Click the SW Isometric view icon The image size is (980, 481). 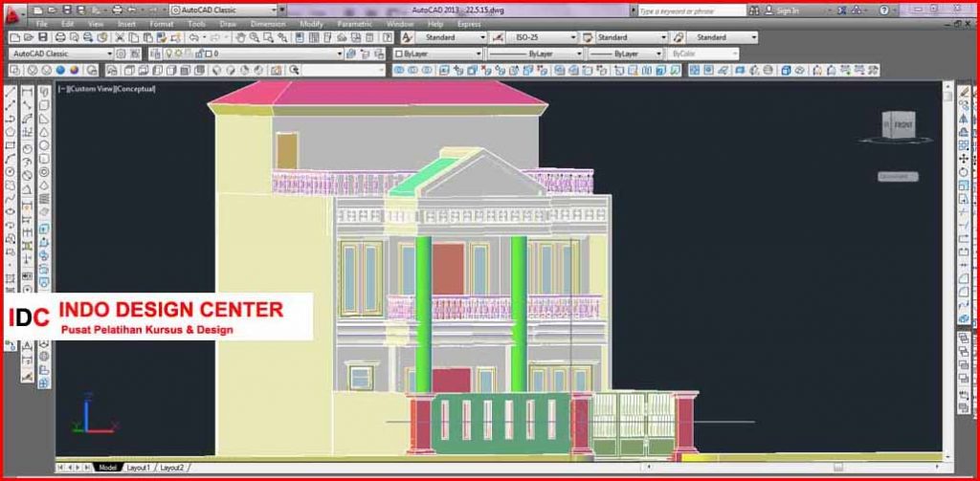click(215, 71)
